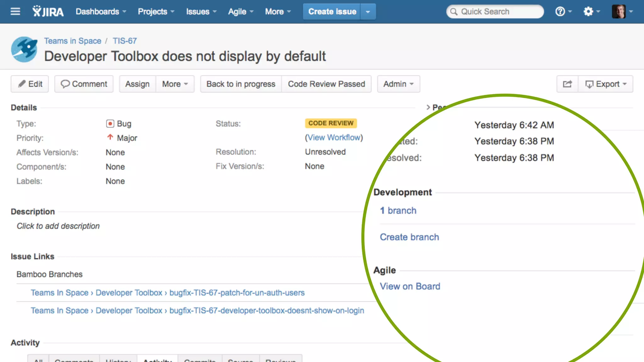Image resolution: width=644 pixels, height=362 pixels.
Task: Switch to the Activity tab
Action: (157, 360)
